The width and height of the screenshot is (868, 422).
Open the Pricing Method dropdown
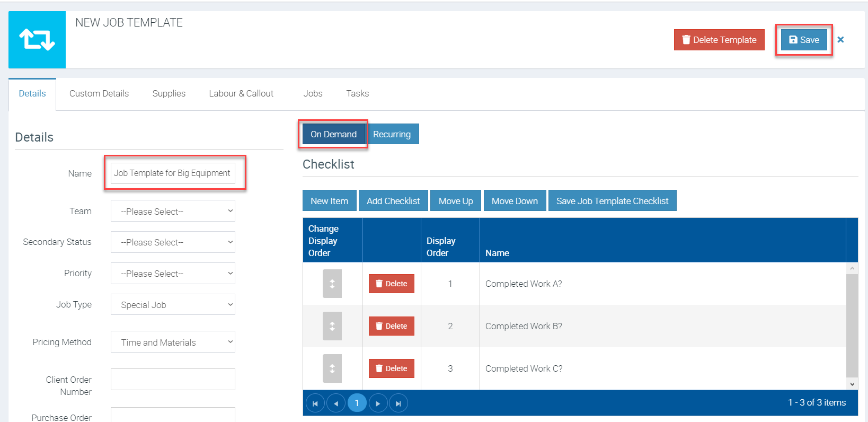click(173, 342)
